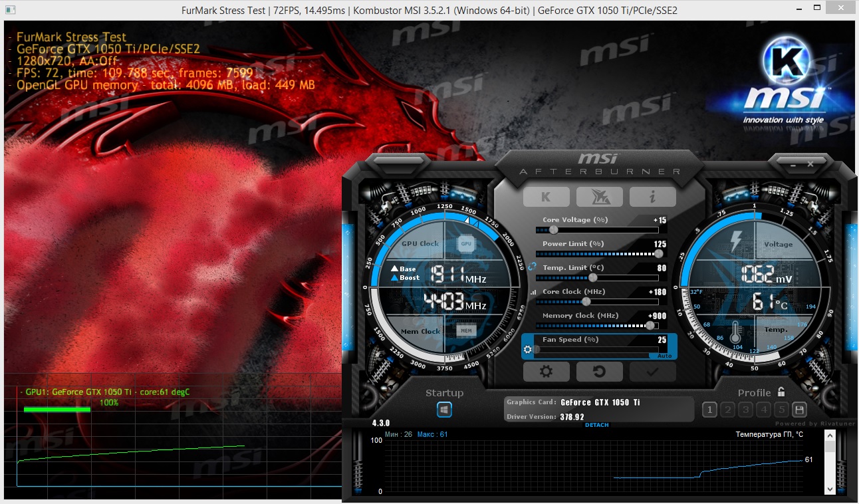
Task: Select profile slot 5
Action: pos(782,410)
